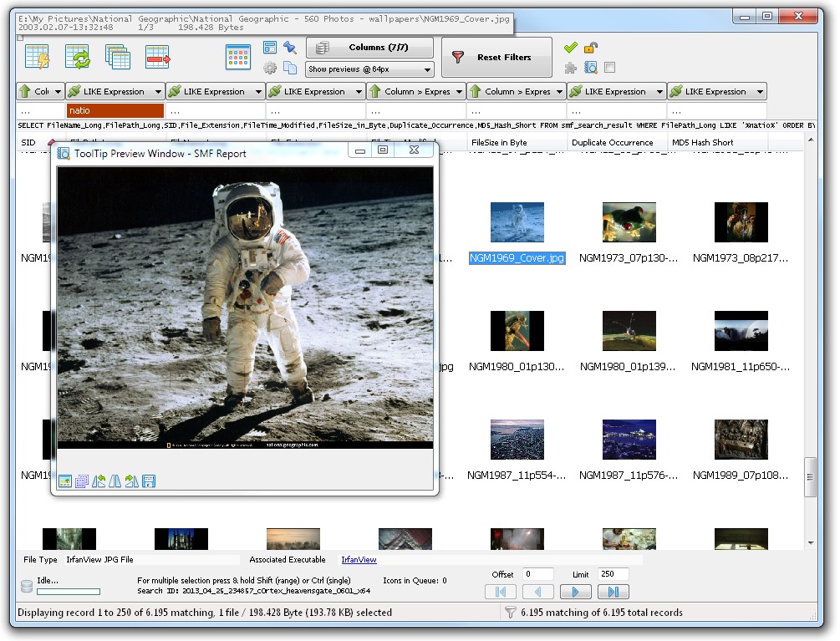Image resolution: width=840 pixels, height=641 pixels.
Task: Go to previous page of records
Action: tap(538, 592)
